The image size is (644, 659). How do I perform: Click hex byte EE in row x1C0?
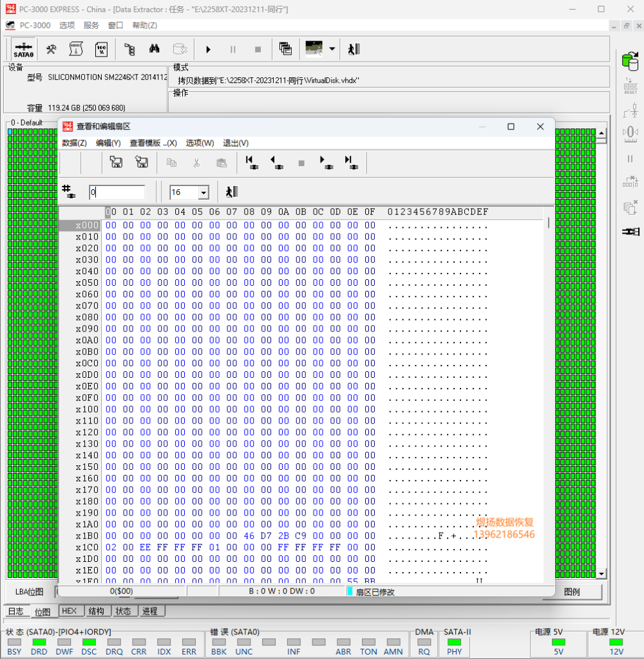(x=145, y=547)
